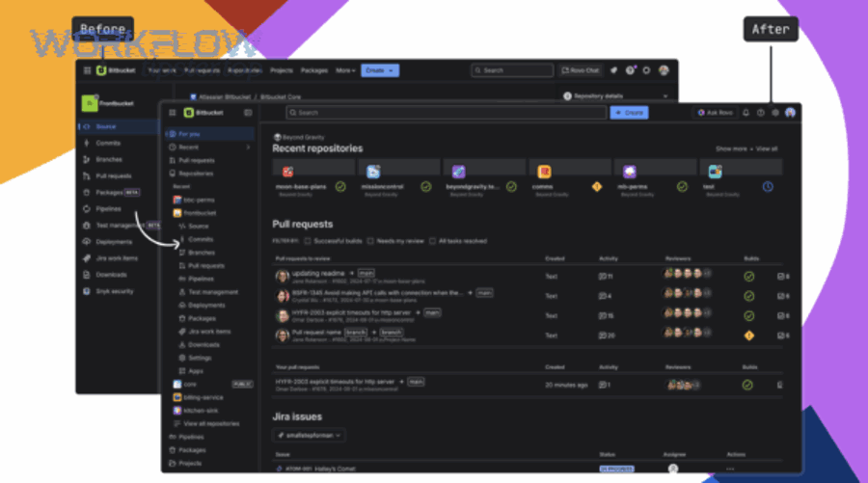Open the settings gear in top bar
The height and width of the screenshot is (483, 868).
click(775, 113)
